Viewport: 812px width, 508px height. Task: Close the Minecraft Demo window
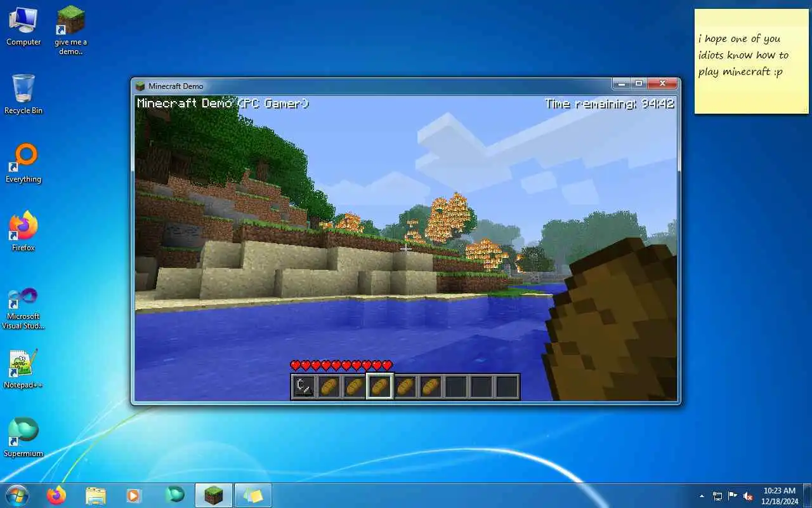pos(662,84)
